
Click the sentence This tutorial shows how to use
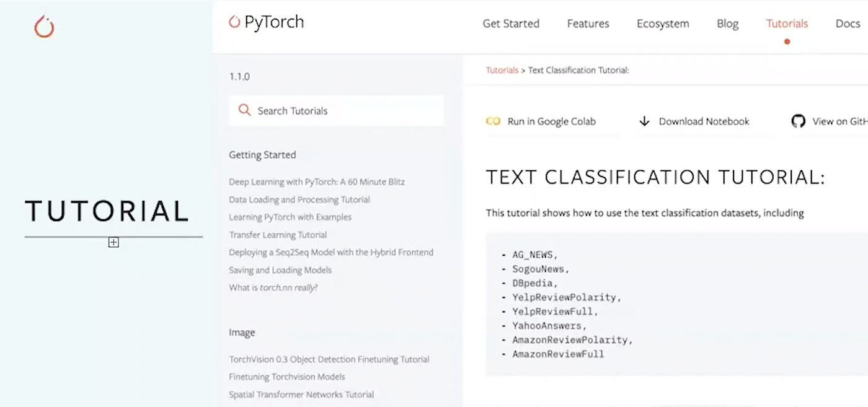(645, 213)
